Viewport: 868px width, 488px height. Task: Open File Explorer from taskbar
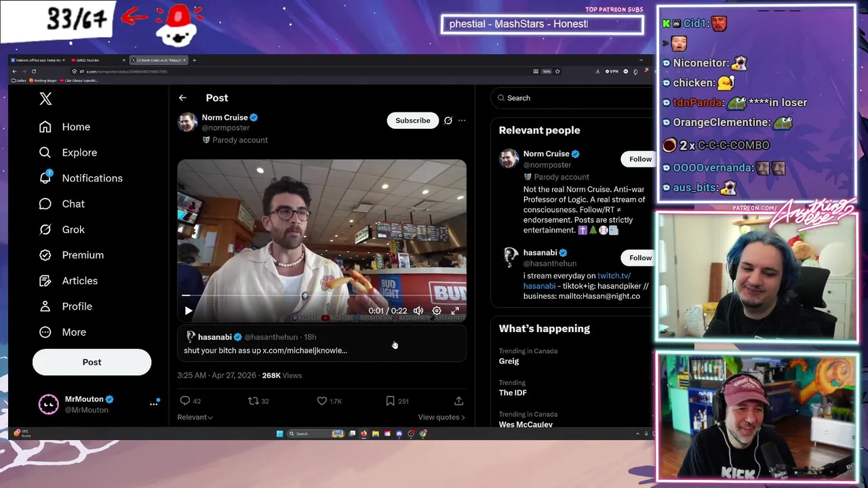[x=375, y=434]
